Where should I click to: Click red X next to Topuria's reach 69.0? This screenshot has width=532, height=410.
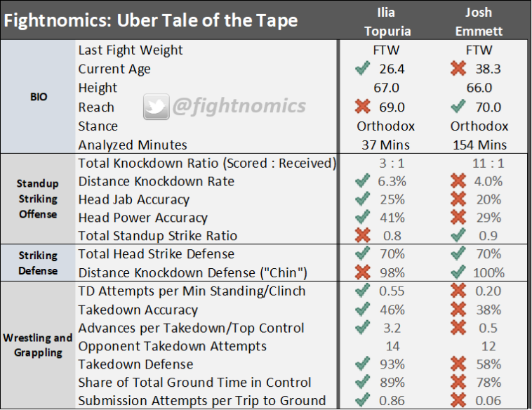click(x=362, y=107)
